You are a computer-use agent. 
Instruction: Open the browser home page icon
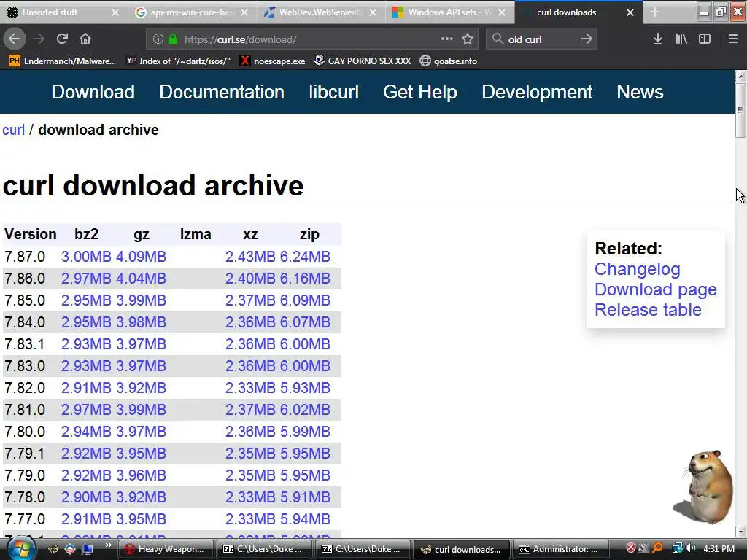(x=85, y=39)
